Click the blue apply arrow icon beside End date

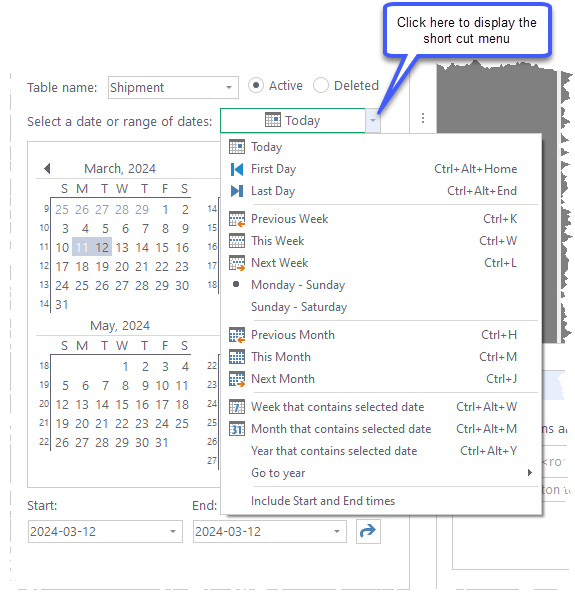point(368,531)
